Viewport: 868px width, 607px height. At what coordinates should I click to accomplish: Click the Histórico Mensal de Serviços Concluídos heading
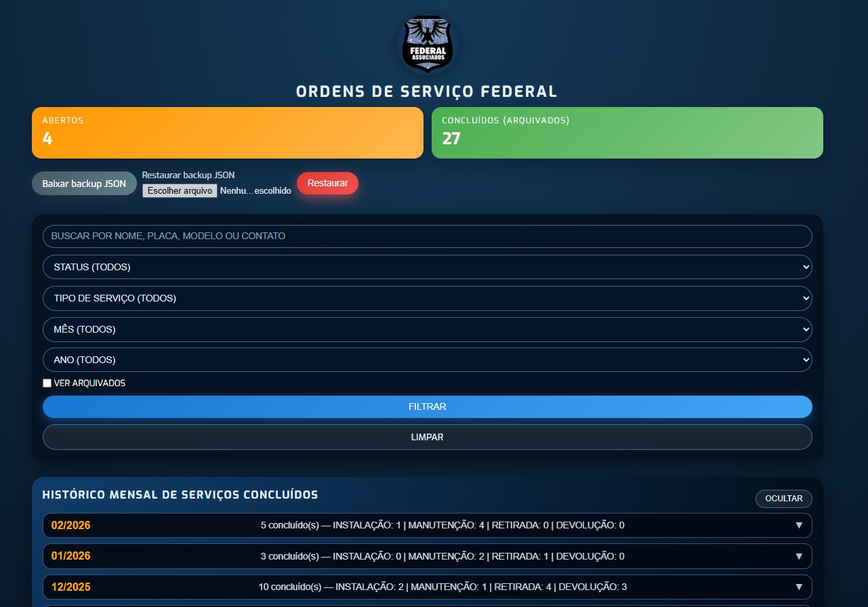tap(180, 495)
